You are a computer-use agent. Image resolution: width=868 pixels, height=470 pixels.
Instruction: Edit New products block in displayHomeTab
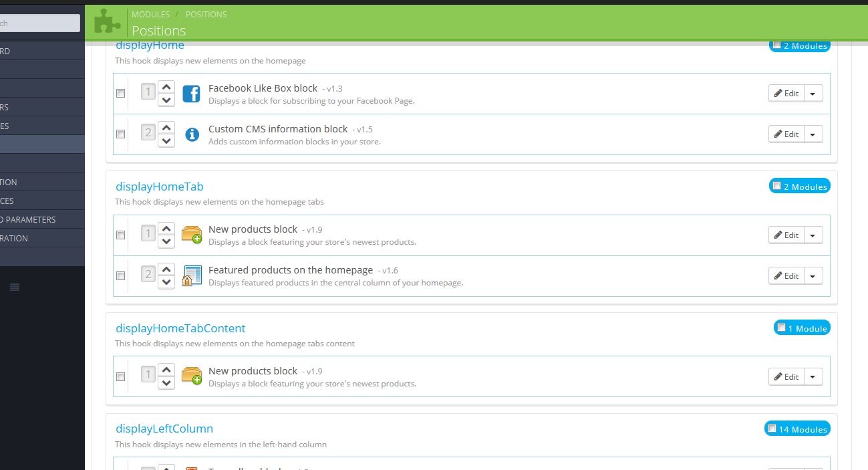[x=786, y=235]
